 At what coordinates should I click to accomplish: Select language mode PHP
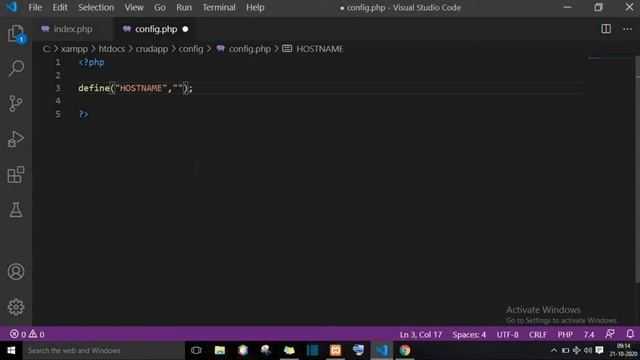pos(565,334)
